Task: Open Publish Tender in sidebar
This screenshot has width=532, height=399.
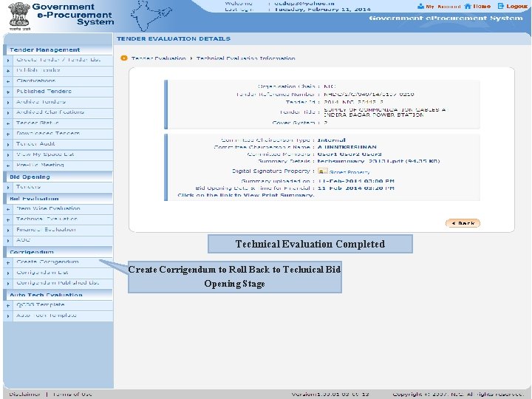Action: (x=38, y=70)
